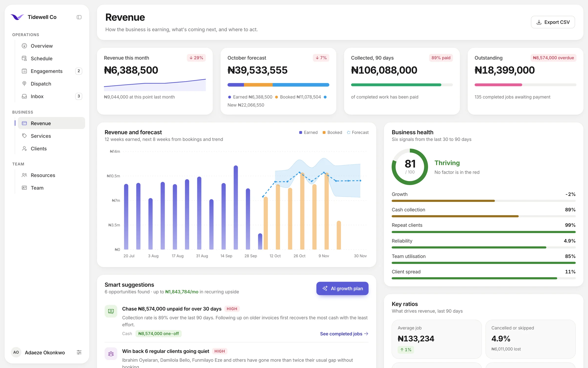The width and height of the screenshot is (588, 368).
Task: Click the Schedule calendar icon
Action: (x=24, y=58)
